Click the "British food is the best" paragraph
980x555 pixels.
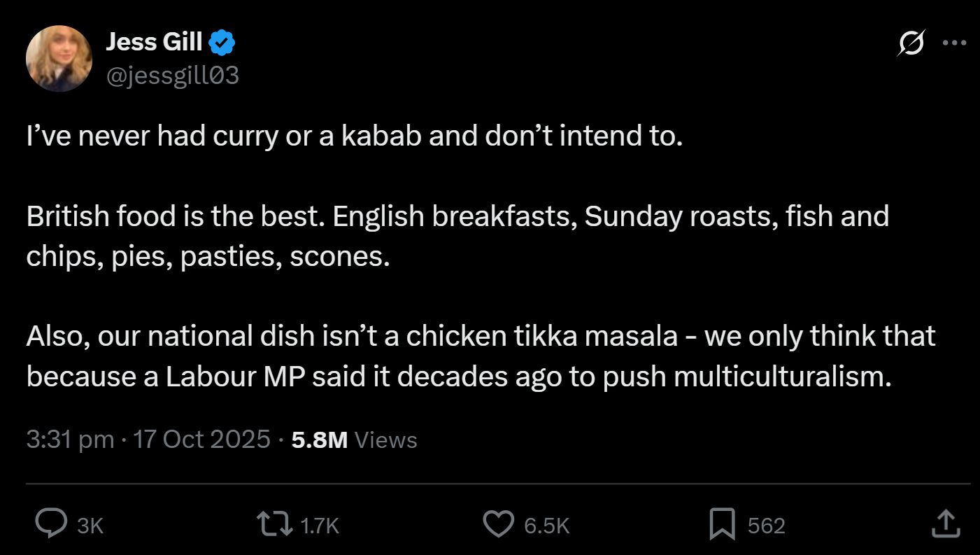coord(457,237)
